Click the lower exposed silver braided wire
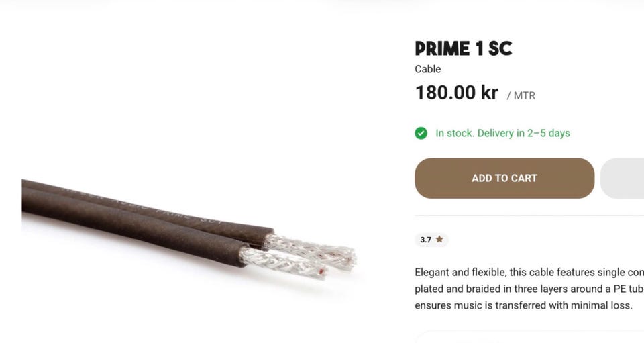This screenshot has height=343, width=644. coord(283,262)
